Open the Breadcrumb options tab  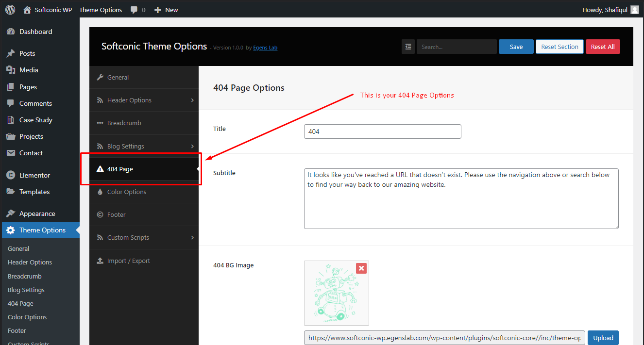pyautogui.click(x=144, y=123)
